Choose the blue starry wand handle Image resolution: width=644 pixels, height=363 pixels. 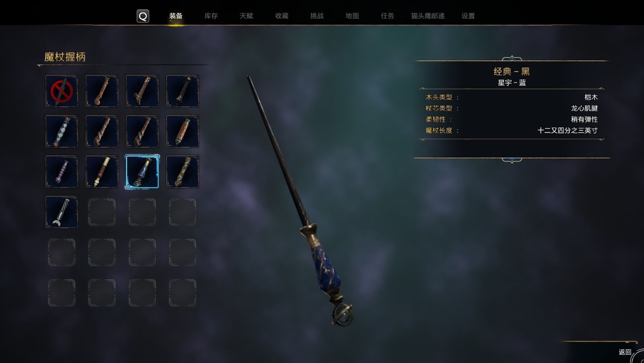142,172
